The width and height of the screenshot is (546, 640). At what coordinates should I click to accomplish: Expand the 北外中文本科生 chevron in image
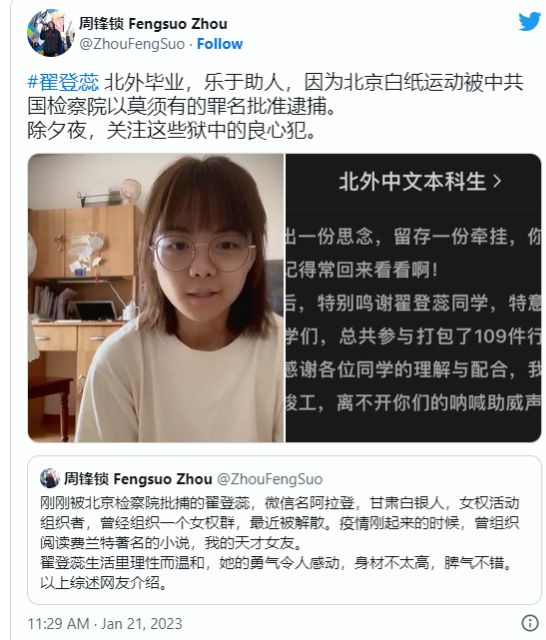[497, 181]
